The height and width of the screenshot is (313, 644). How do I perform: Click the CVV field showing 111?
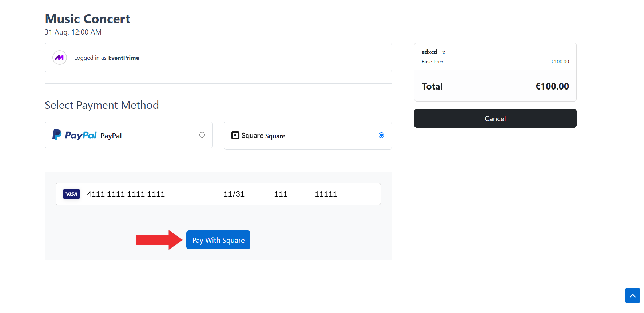point(281,194)
